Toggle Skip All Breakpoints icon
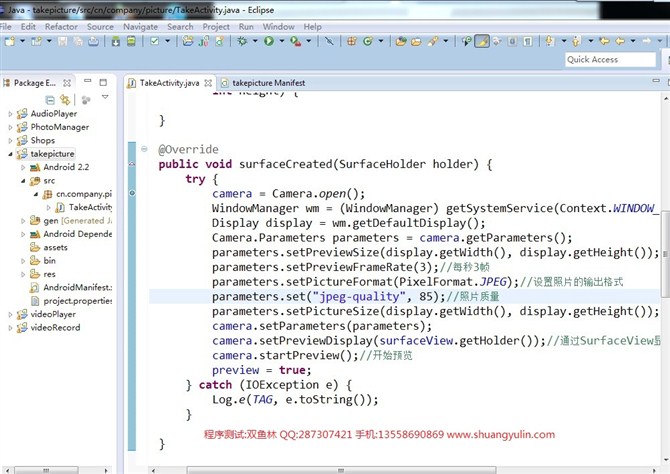Viewport: 670px width, 474px height. pyautogui.click(x=329, y=41)
